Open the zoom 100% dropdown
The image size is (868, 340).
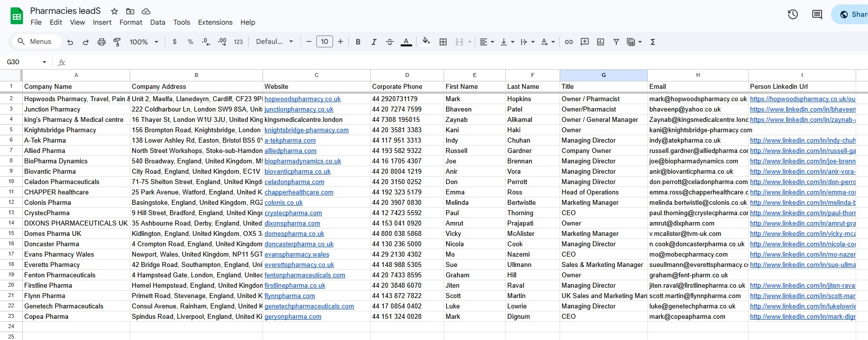coord(144,42)
